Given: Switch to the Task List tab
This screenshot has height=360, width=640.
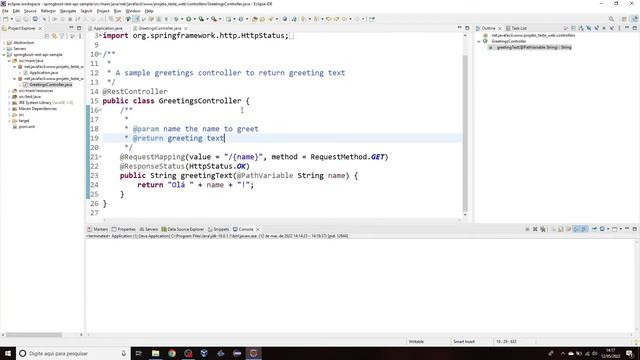Looking at the screenshot, I should (x=516, y=28).
